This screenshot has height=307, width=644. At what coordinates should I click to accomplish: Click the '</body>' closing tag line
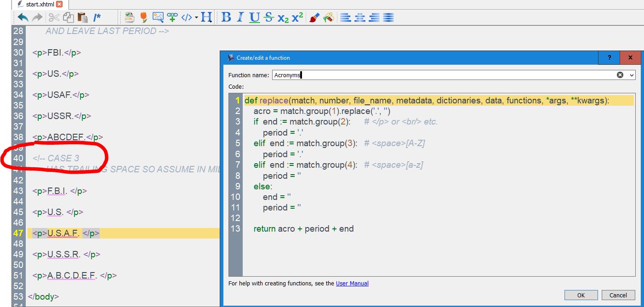click(x=43, y=296)
